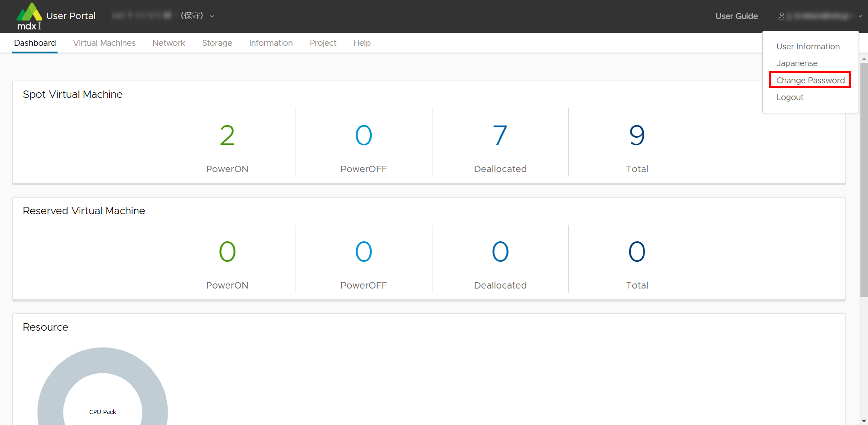868x425 pixels.
Task: Collapse the user account dropdown chevron
Action: [860, 16]
